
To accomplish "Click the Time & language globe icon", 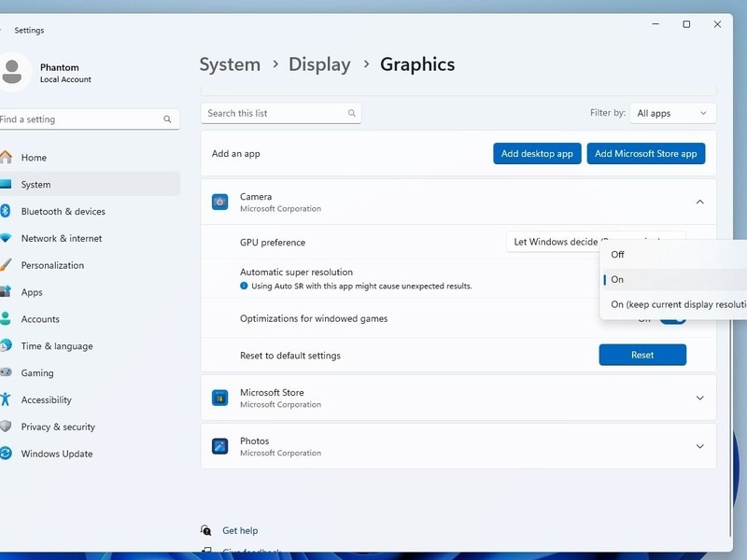I will click(6, 345).
